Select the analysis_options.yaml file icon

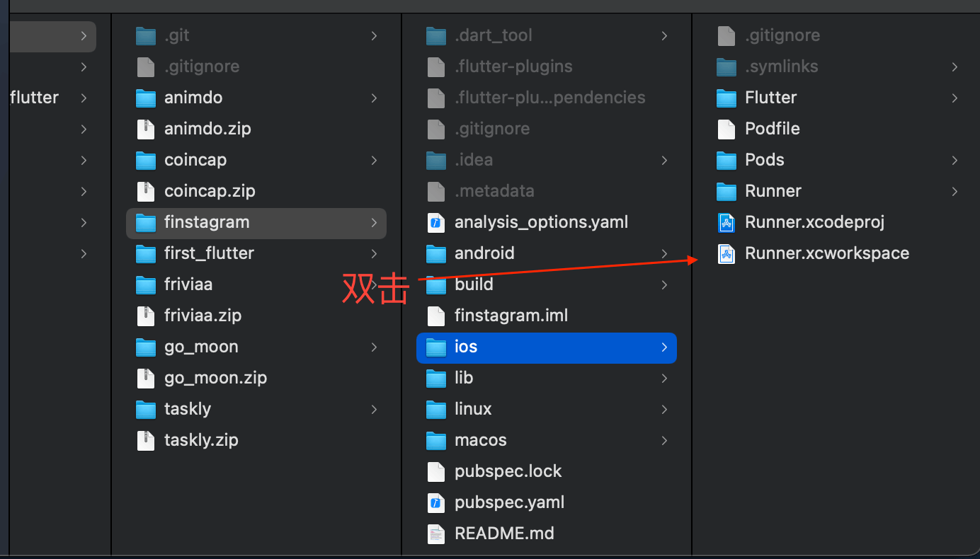click(x=436, y=222)
